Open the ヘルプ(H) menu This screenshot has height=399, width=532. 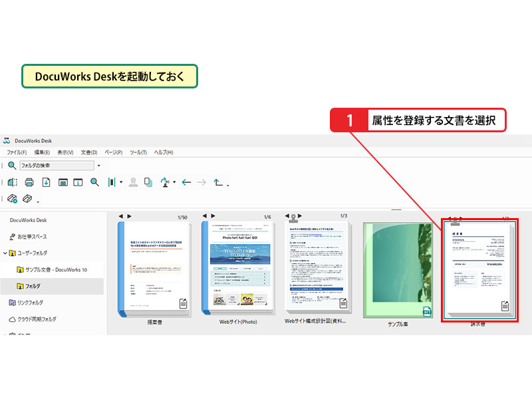pyautogui.click(x=164, y=153)
